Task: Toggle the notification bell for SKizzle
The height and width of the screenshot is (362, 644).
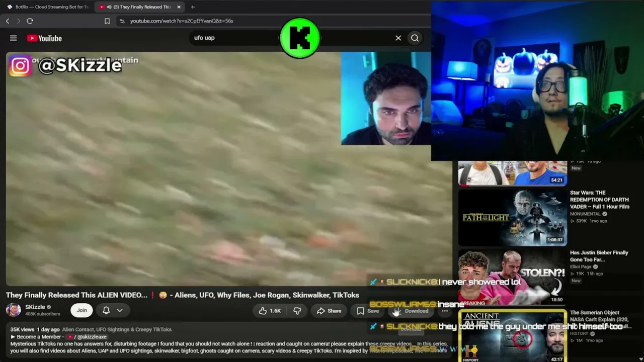Action: (x=106, y=310)
